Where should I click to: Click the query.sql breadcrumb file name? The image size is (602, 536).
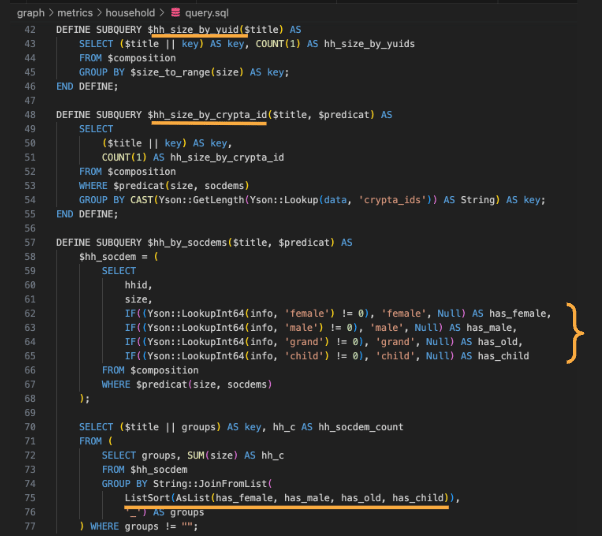click(207, 13)
